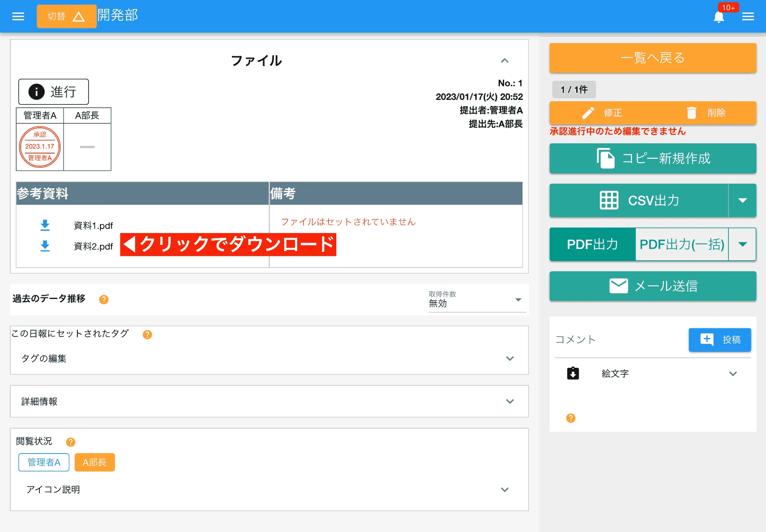The image size is (766, 532).
Task: Click the 投稿 comment post icon
Action: (x=707, y=339)
